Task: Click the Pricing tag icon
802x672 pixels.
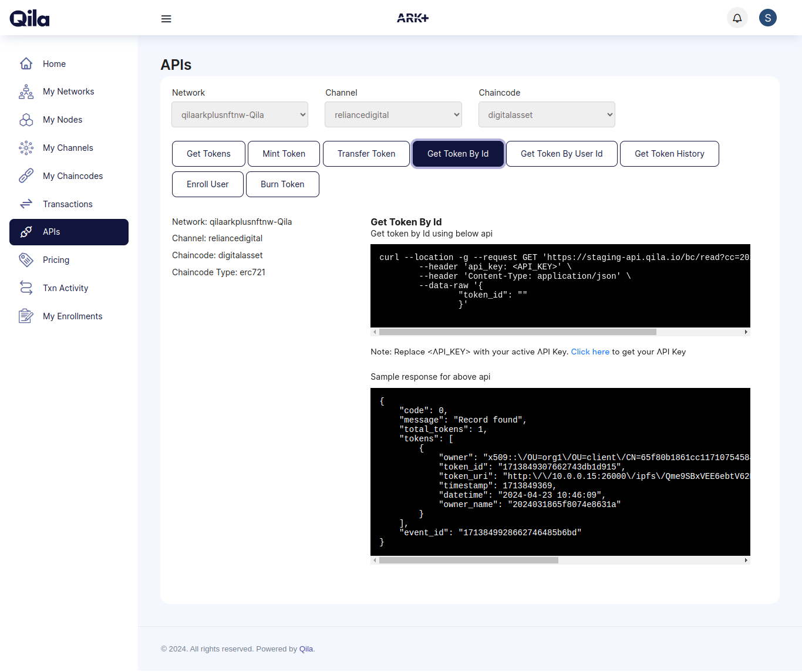Action: pyautogui.click(x=26, y=259)
